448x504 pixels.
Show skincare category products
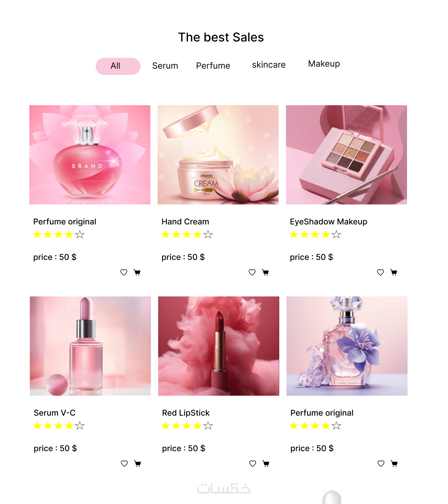click(269, 65)
